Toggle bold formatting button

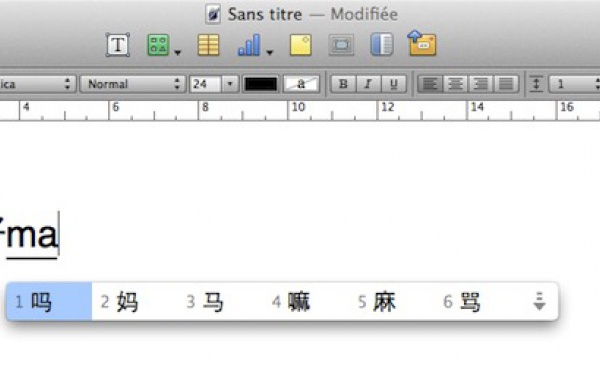click(343, 84)
